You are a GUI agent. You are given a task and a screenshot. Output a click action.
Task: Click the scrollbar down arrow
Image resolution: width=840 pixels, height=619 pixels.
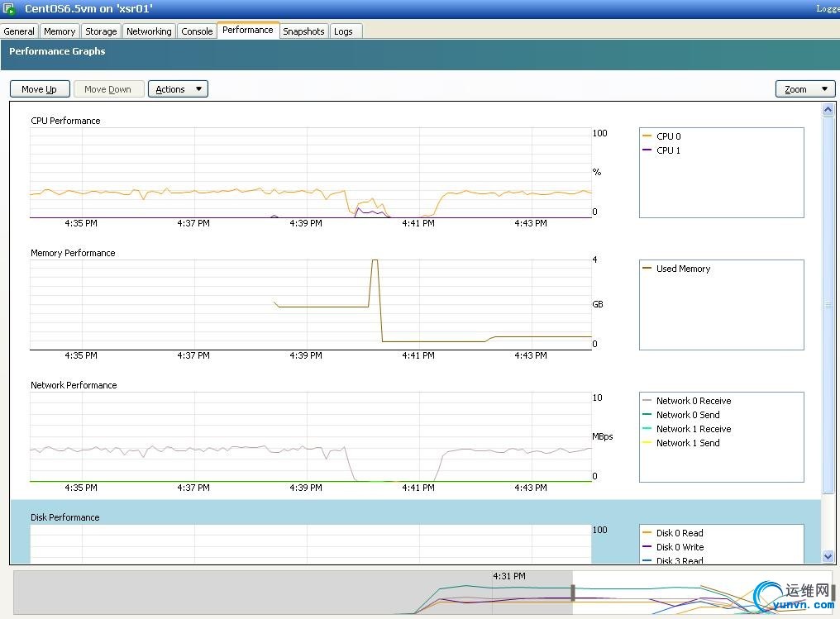coord(828,557)
